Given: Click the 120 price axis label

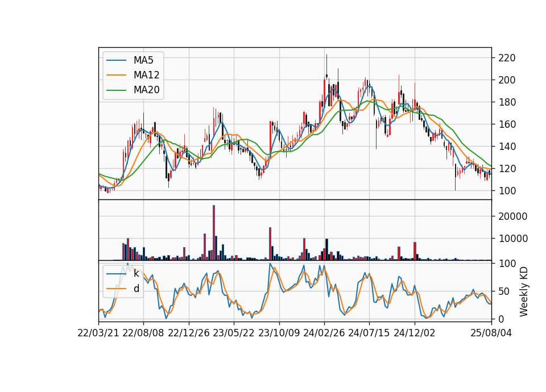Looking at the screenshot, I should point(507,169).
